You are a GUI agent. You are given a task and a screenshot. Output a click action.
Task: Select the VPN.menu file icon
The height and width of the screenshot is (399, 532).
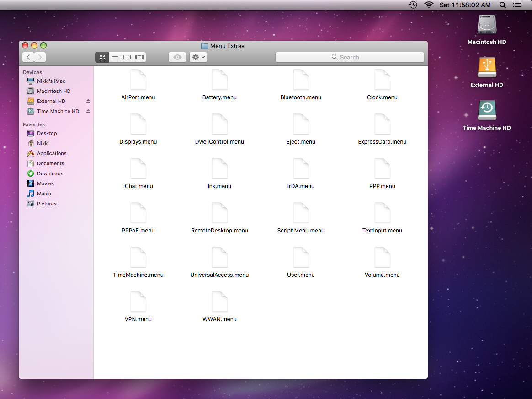tap(138, 302)
